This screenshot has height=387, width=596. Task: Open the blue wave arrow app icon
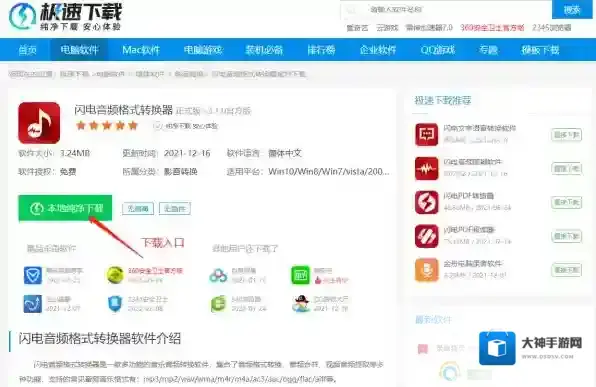tap(33, 304)
